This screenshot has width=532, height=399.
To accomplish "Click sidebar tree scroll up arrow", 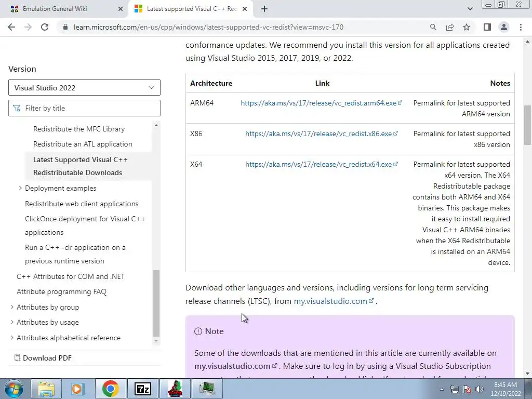I will pyautogui.click(x=156, y=125).
